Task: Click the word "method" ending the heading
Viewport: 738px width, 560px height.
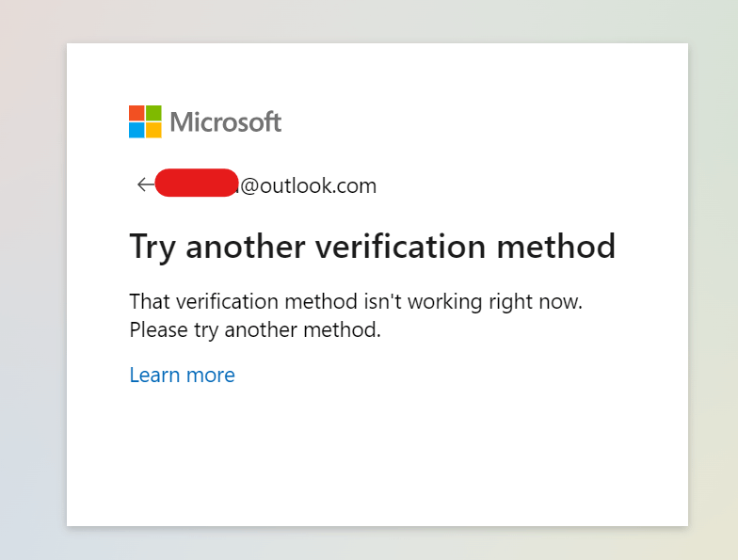Action: point(555,246)
